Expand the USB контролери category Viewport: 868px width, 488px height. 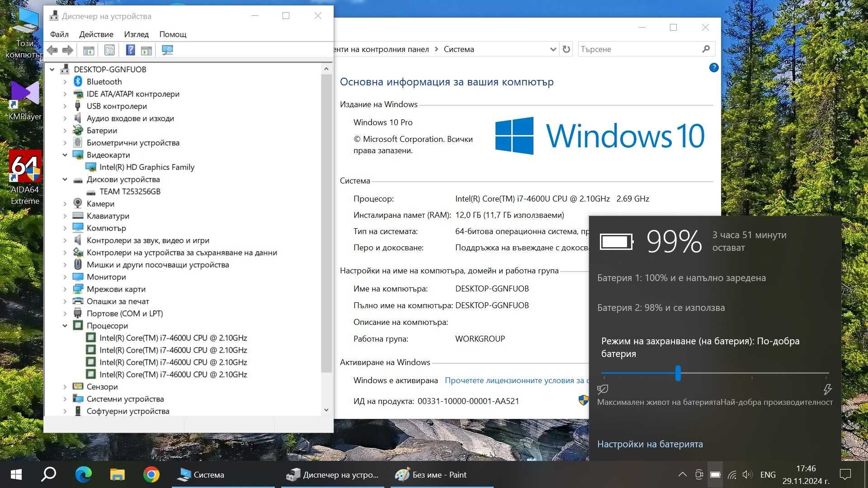65,106
